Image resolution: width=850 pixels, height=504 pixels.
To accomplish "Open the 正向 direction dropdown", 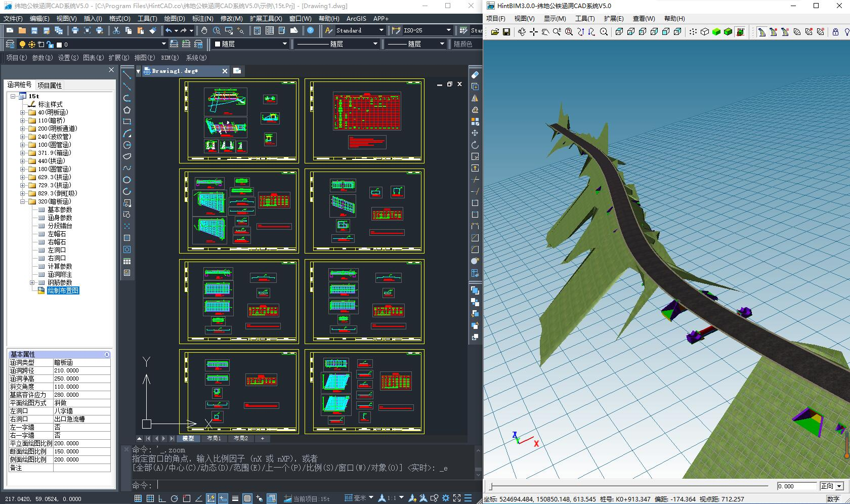I will click(839, 486).
